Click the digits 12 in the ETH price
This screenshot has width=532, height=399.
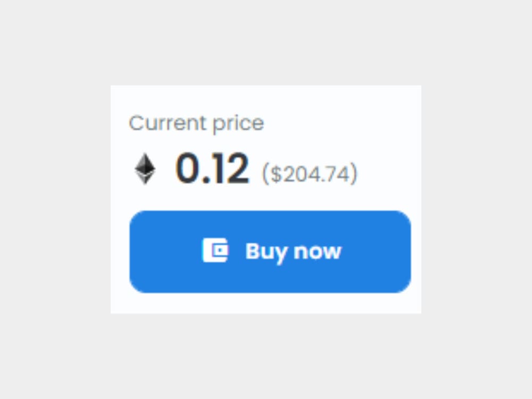(x=231, y=169)
